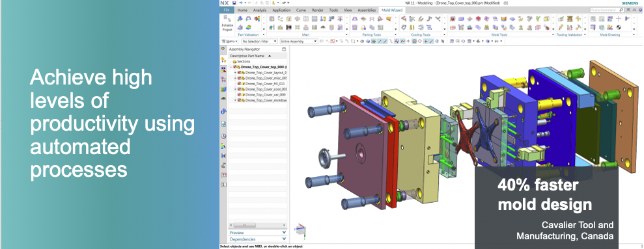Open the Assembly Navigator sidebar tab icon
This screenshot has width=644, height=249.
pos(223,60)
